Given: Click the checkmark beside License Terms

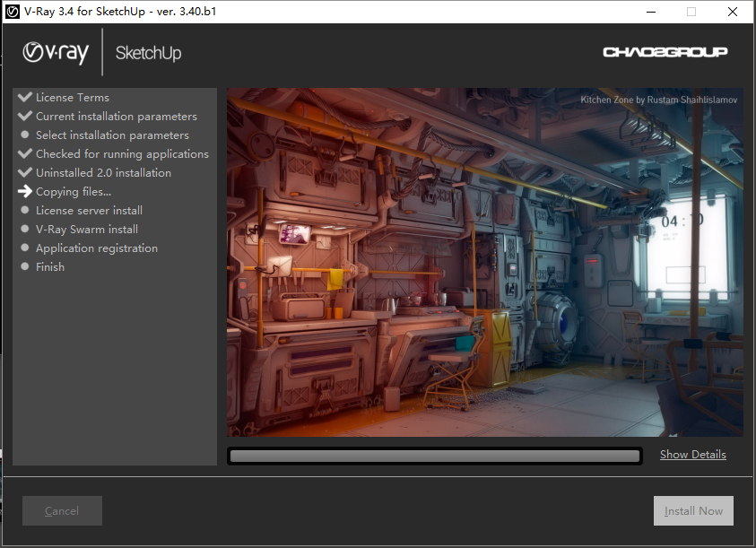Looking at the screenshot, I should coord(25,97).
